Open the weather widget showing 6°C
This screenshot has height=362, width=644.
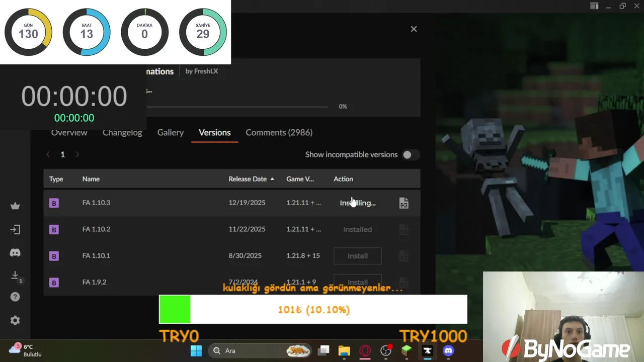point(25,350)
